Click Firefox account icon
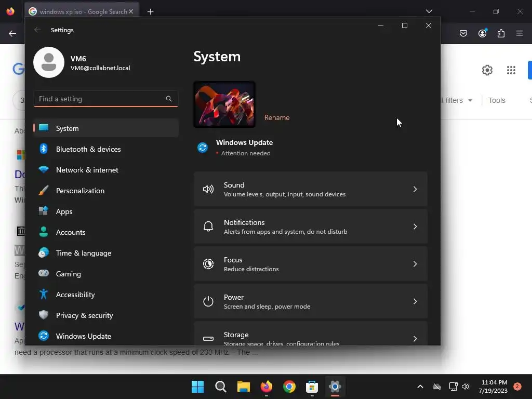The height and width of the screenshot is (399, 532). point(483,33)
